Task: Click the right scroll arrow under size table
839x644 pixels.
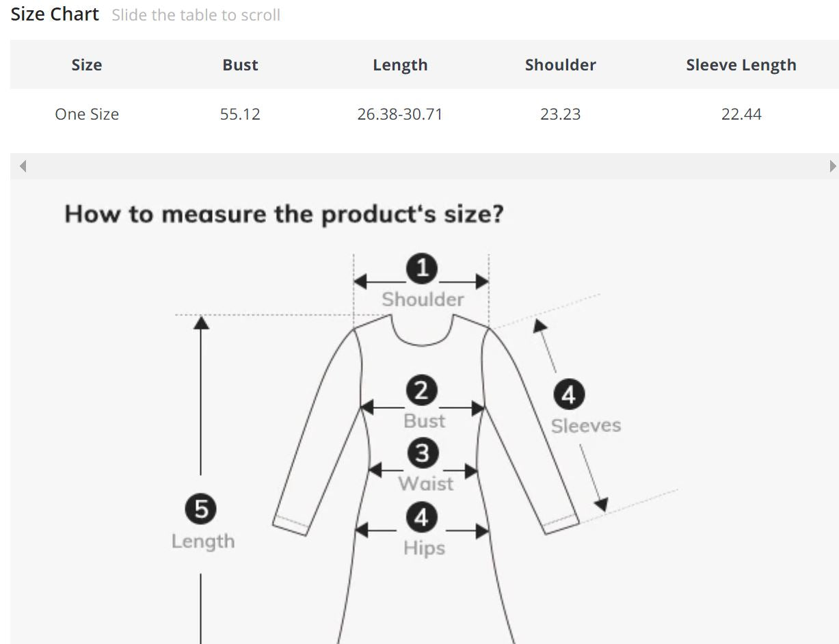Action: point(832,166)
